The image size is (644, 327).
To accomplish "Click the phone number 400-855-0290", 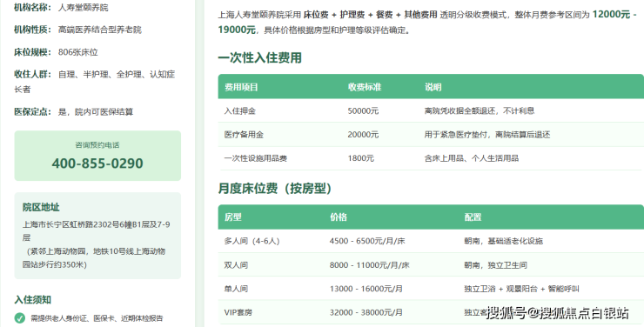I will (x=97, y=163).
